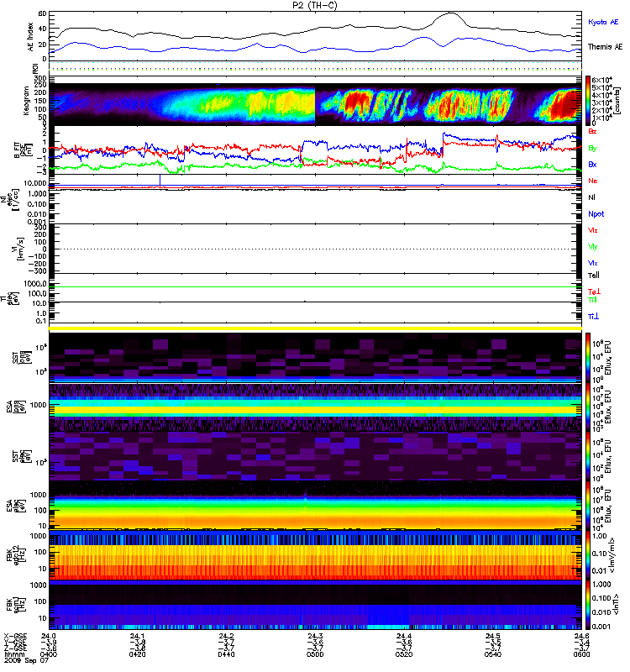Select the red Ne legend label

pyautogui.click(x=593, y=181)
